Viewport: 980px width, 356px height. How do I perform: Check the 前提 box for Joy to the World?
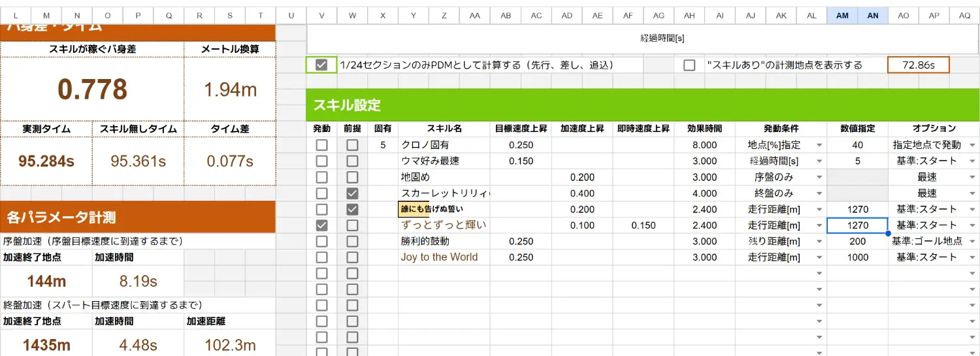[x=352, y=257]
